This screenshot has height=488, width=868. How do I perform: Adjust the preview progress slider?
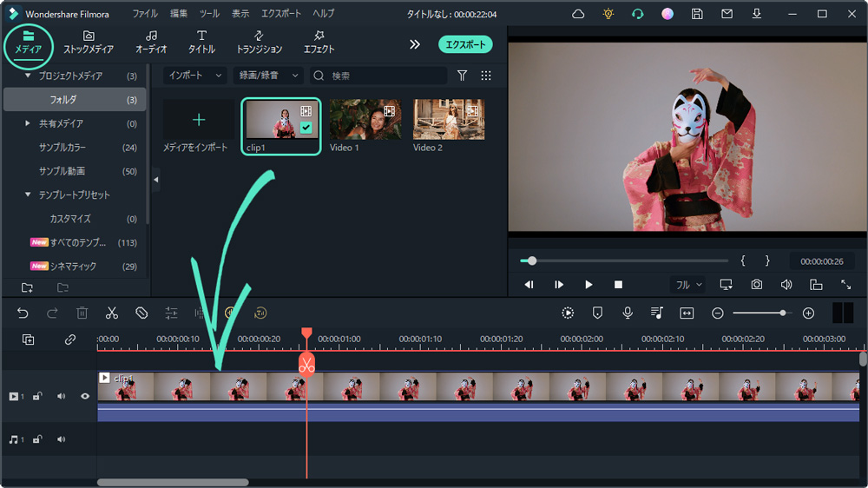point(624,260)
